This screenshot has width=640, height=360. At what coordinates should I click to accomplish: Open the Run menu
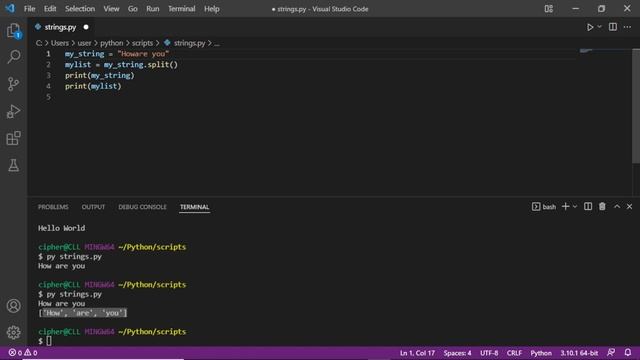point(153,9)
